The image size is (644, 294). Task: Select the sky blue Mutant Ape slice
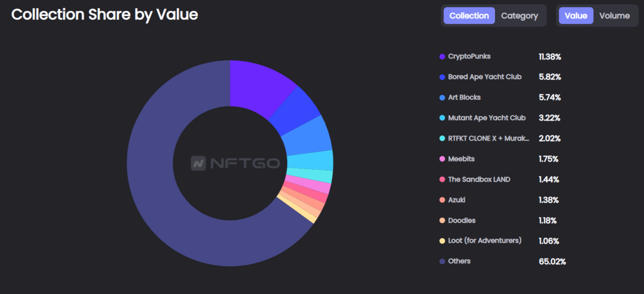[311, 161]
